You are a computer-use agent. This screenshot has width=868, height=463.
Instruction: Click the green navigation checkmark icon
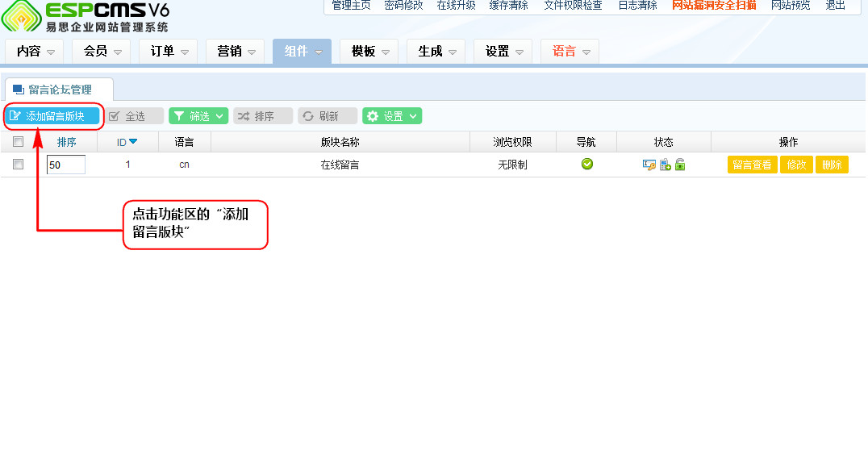[x=586, y=165]
